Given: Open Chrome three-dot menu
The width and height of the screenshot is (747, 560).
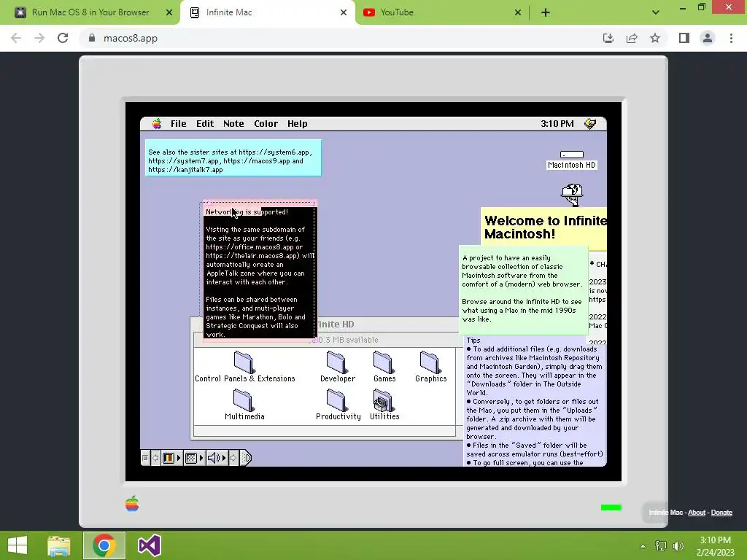Looking at the screenshot, I should pyautogui.click(x=731, y=38).
